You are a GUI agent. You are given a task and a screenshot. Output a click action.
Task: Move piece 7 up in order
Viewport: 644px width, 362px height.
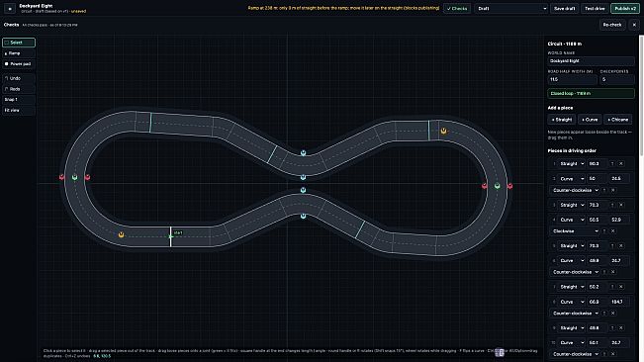(x=612, y=287)
